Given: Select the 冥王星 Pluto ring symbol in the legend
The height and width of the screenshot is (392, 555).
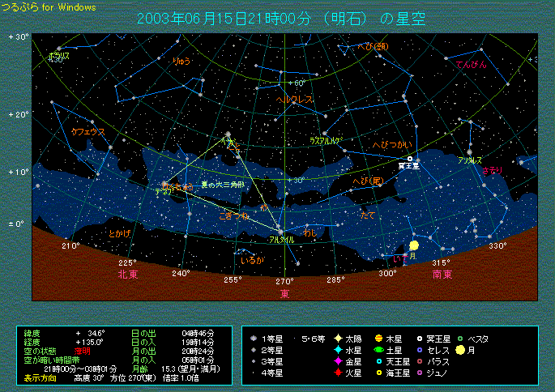Looking at the screenshot, I should coord(420,339).
